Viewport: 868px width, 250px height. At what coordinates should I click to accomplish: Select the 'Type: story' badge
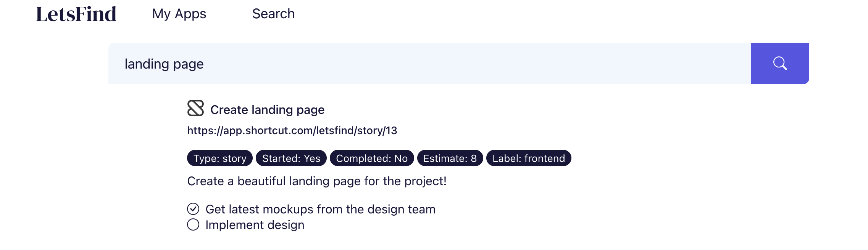click(219, 159)
